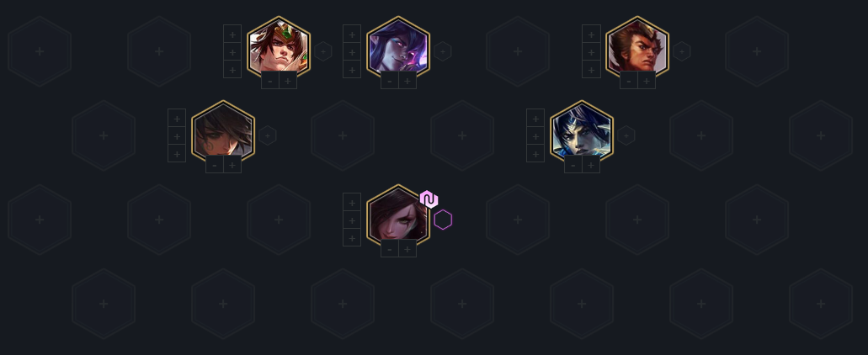Add bottom item slot for red-haired champion
The height and width of the screenshot is (355, 868).
(x=352, y=237)
